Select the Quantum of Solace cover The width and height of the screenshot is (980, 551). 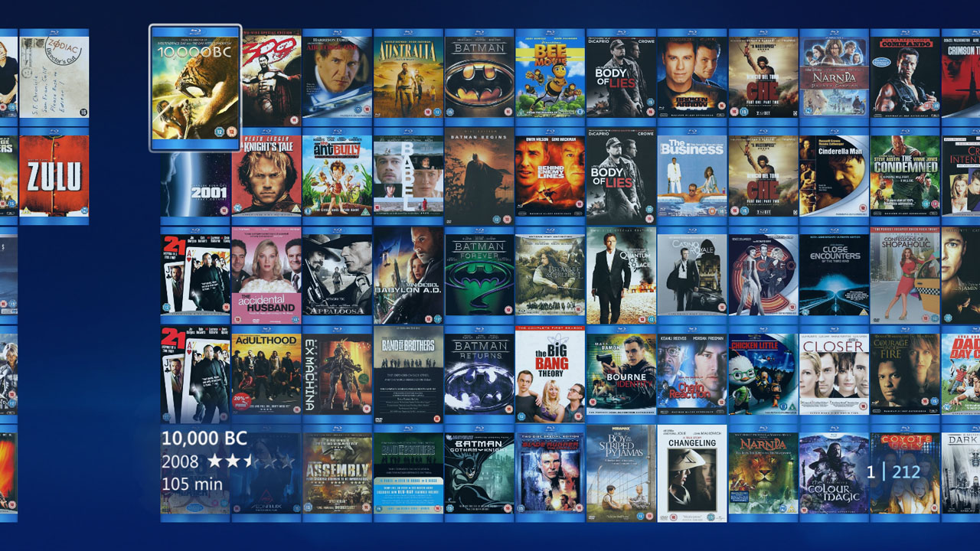click(621, 275)
